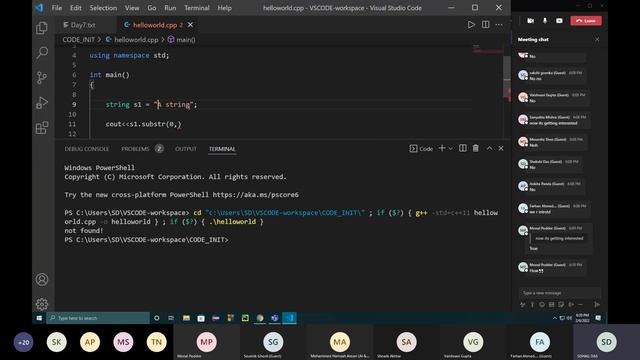
Task: Toggle camera in the Teams meeting
Action: pos(530,20)
